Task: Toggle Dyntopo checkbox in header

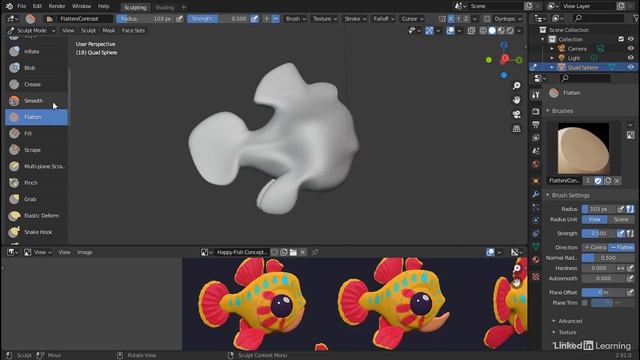Action: tap(487, 19)
